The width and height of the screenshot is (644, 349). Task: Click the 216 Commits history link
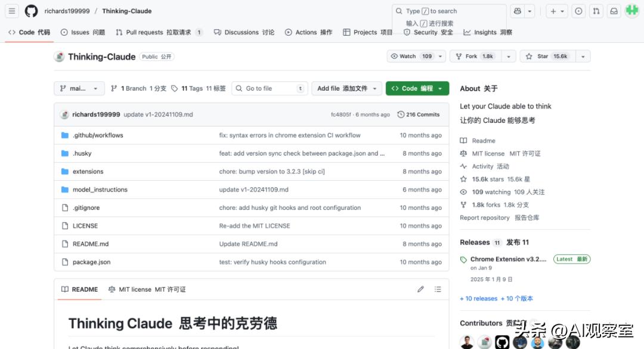point(419,115)
